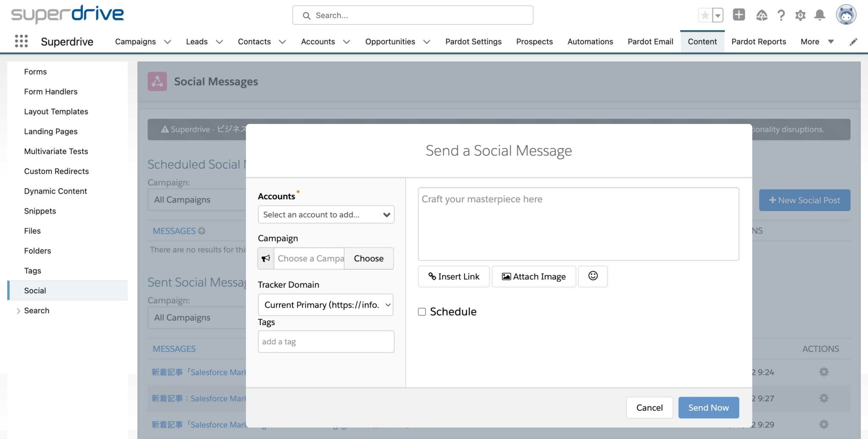This screenshot has height=439, width=868.
Task: Click the add a tag field
Action: (326, 341)
